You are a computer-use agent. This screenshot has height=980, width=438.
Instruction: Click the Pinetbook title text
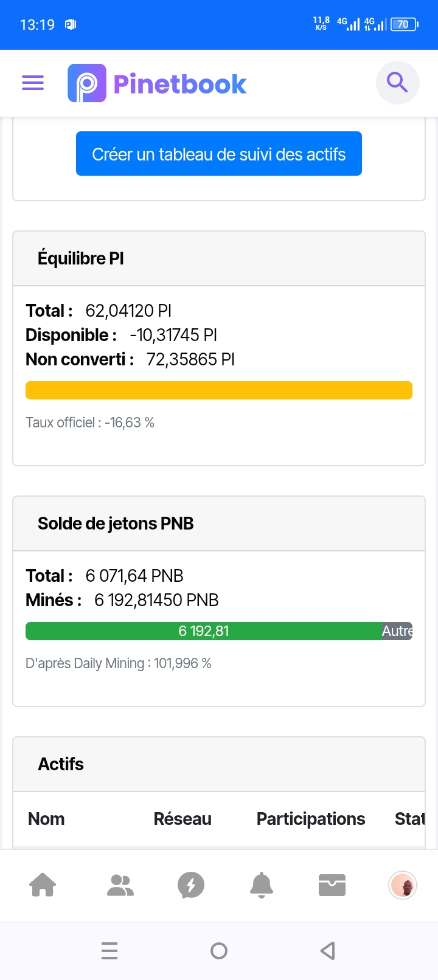180,84
